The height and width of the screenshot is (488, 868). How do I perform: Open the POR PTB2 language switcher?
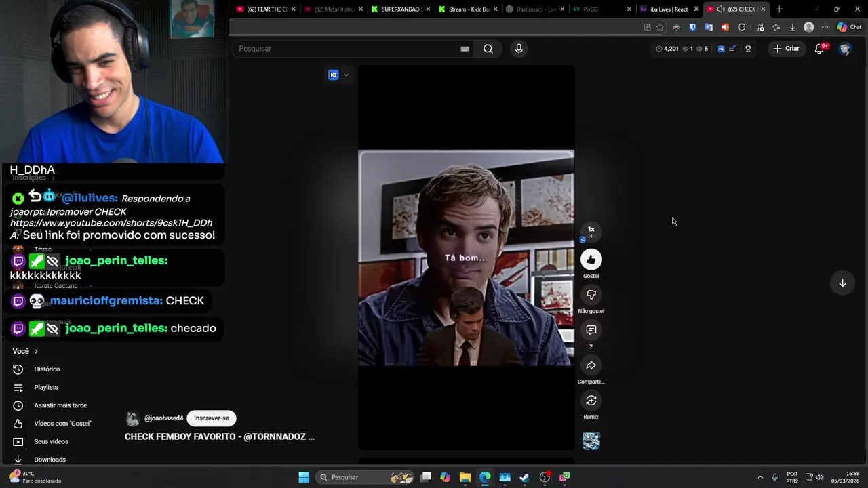[792, 477]
